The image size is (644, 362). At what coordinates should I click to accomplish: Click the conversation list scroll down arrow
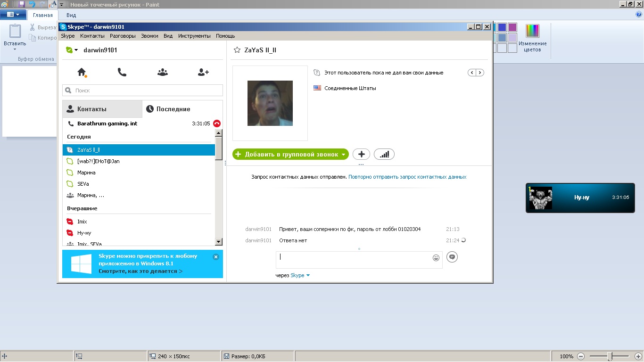(x=219, y=242)
